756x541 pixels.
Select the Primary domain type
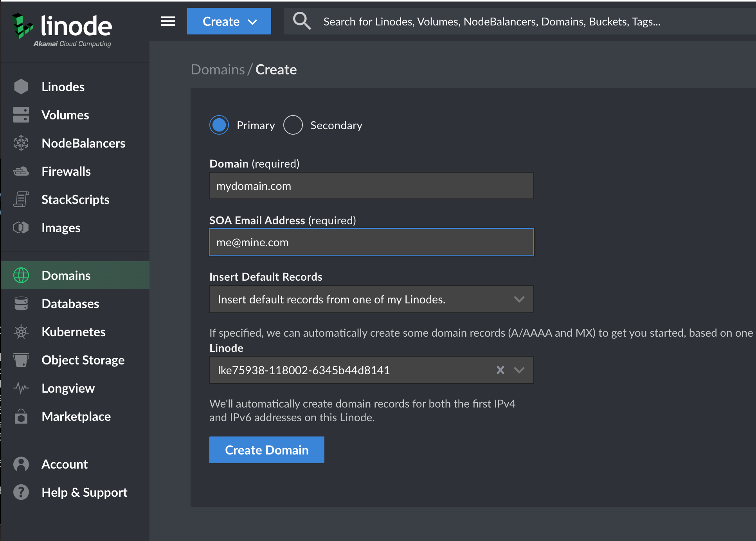[x=219, y=125]
